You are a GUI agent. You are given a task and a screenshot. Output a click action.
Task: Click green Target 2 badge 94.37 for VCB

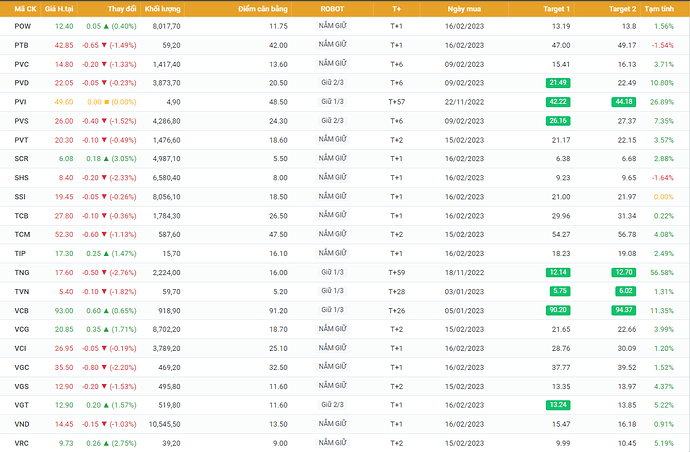[623, 311]
